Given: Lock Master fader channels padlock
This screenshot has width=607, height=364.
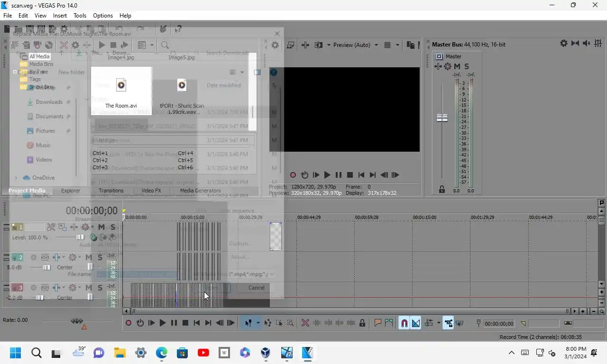Looking at the screenshot, I should pos(442,189).
